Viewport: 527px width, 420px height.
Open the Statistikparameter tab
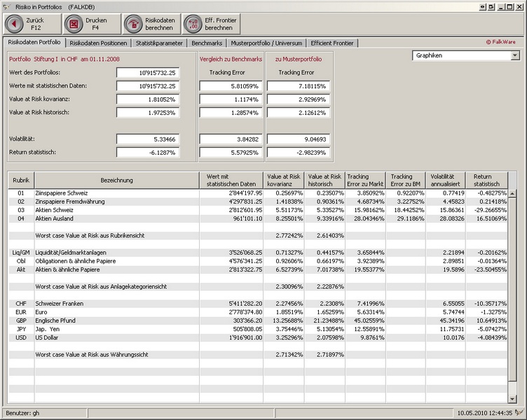[159, 43]
